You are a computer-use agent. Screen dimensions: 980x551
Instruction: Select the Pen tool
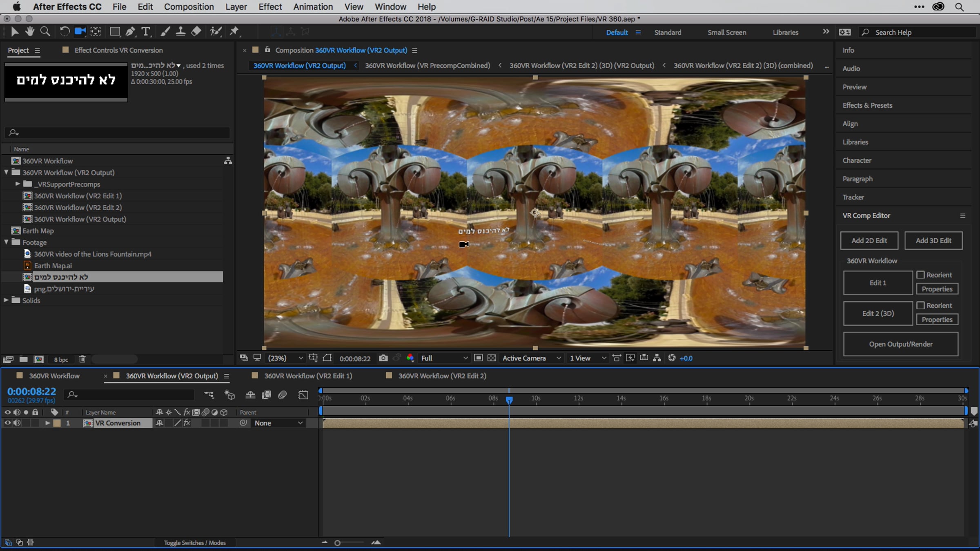[130, 31]
